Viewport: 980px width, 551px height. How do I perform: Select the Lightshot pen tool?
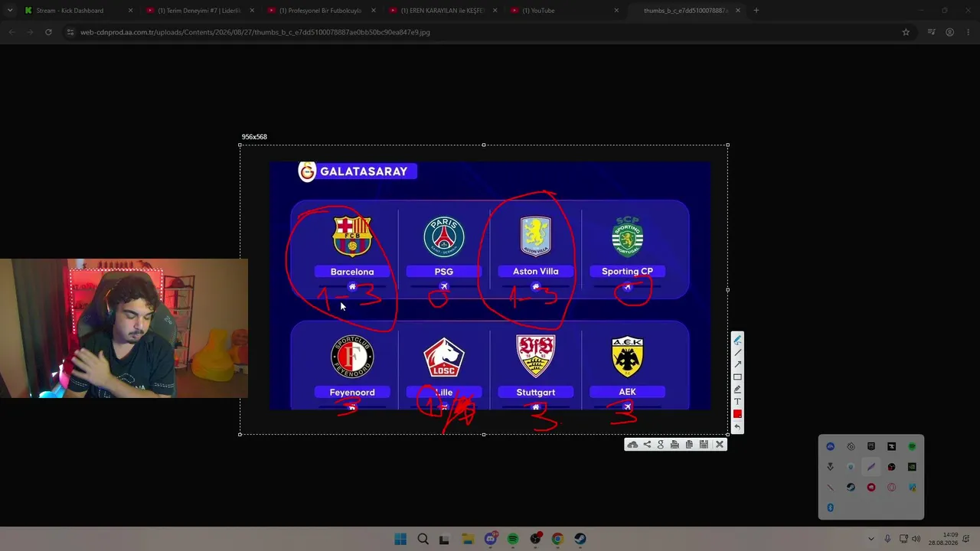(737, 341)
